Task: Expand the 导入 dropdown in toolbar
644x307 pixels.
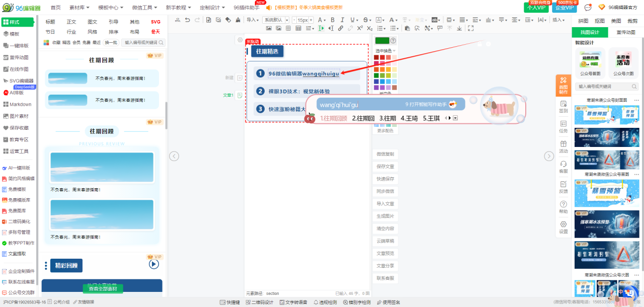Action: tap(253, 20)
